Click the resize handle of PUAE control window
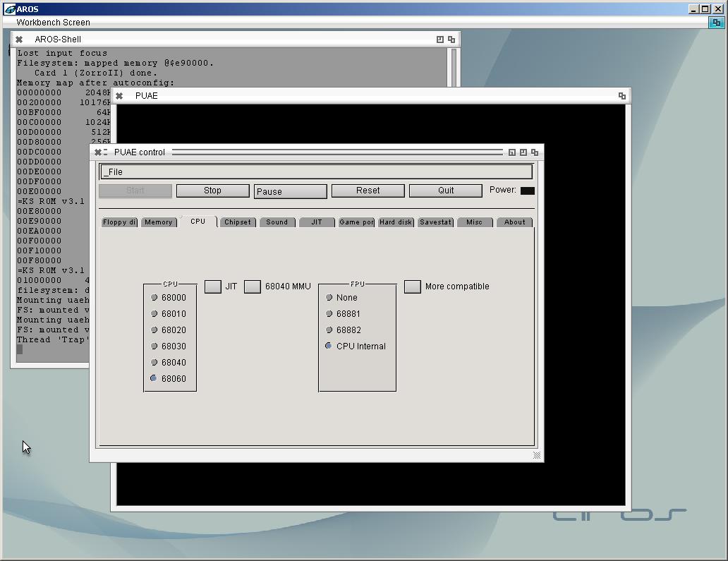This screenshot has height=561, width=728. pyautogui.click(x=537, y=455)
